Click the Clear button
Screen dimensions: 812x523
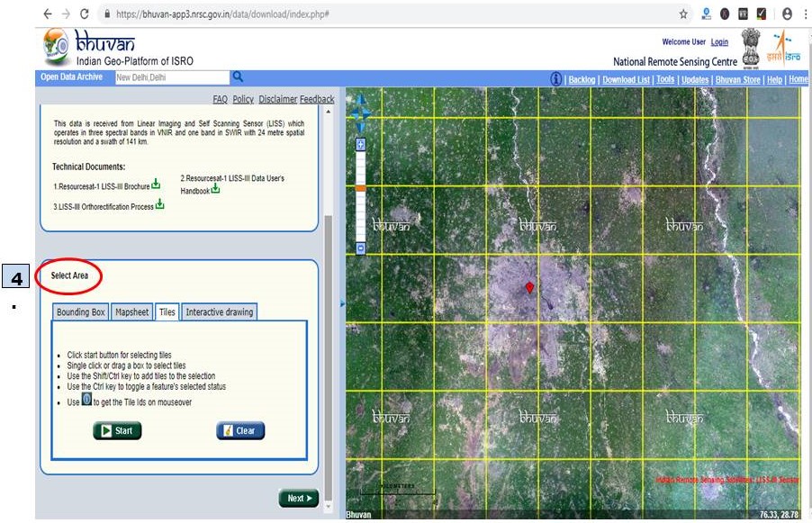pos(240,431)
